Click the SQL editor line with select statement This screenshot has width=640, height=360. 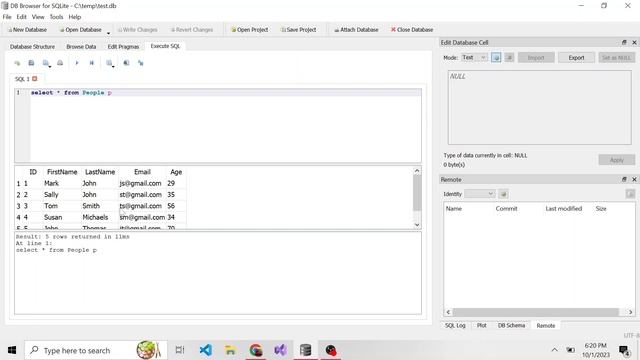click(x=226, y=93)
